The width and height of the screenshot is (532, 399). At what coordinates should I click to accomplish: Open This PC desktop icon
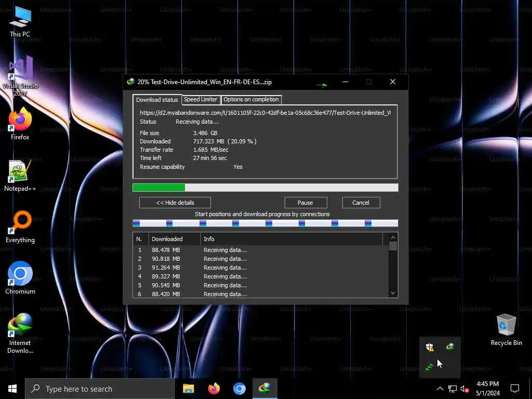point(20,21)
